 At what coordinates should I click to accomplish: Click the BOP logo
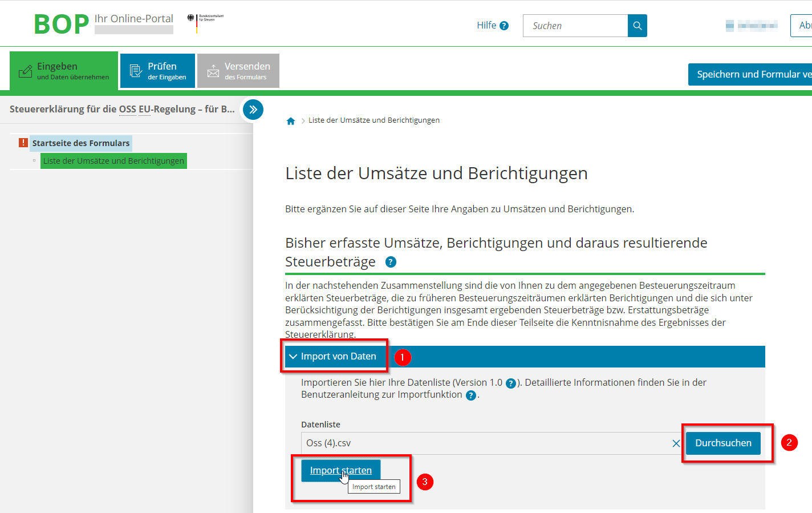click(62, 25)
